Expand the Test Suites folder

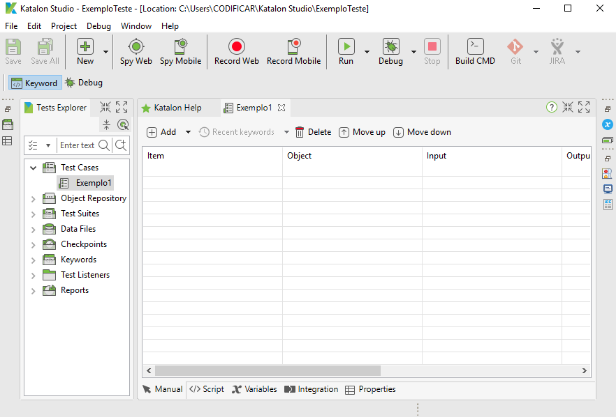coord(33,214)
